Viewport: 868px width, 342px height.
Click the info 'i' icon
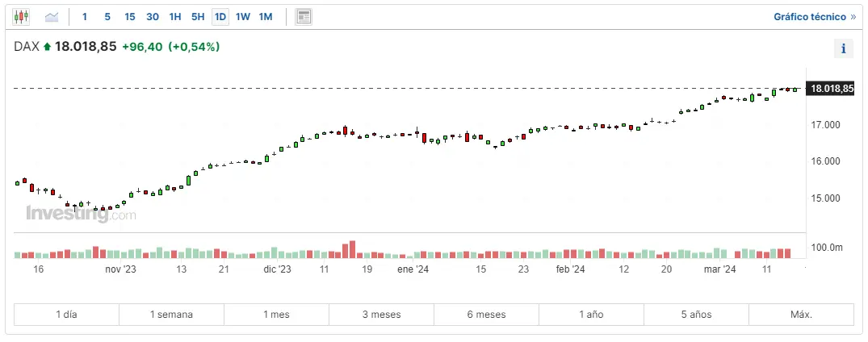[x=843, y=48]
